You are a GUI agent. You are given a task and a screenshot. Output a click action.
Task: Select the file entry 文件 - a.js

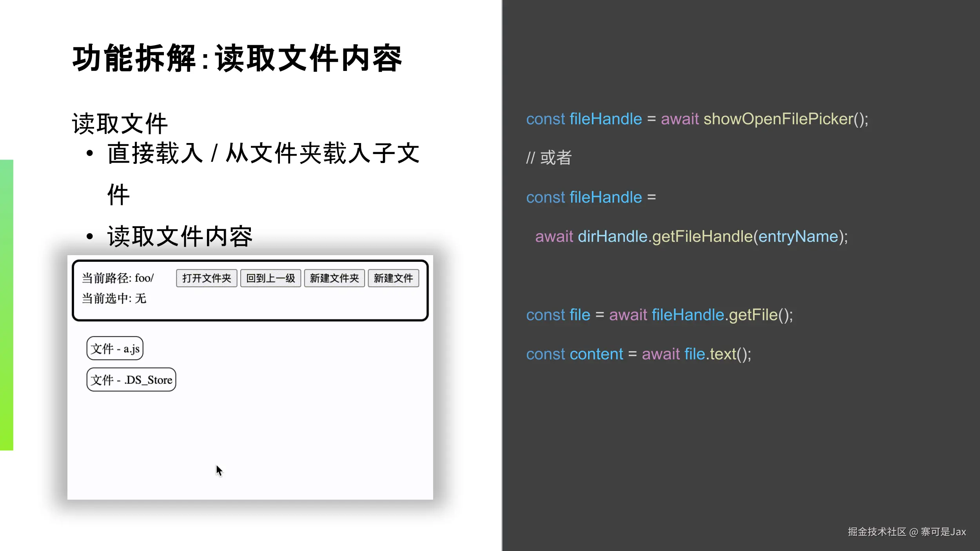click(x=115, y=348)
